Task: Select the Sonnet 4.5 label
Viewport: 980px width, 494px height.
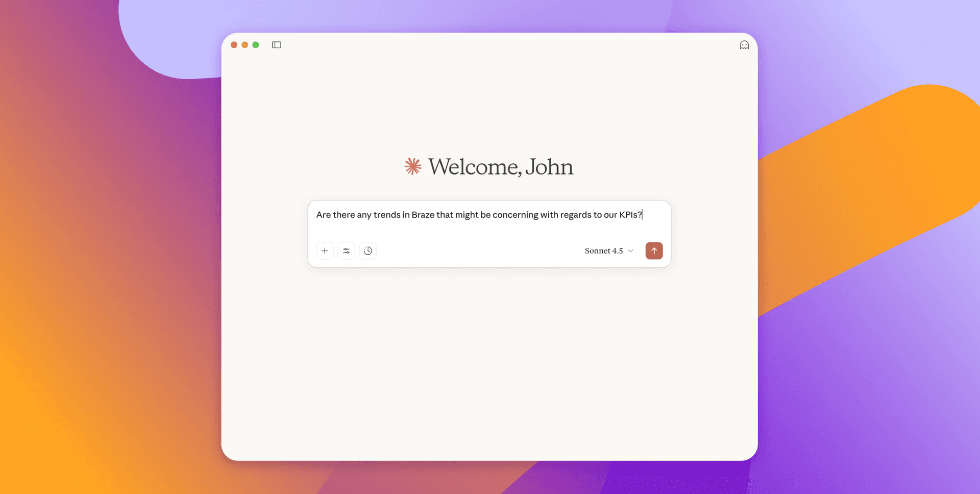Action: pos(603,251)
